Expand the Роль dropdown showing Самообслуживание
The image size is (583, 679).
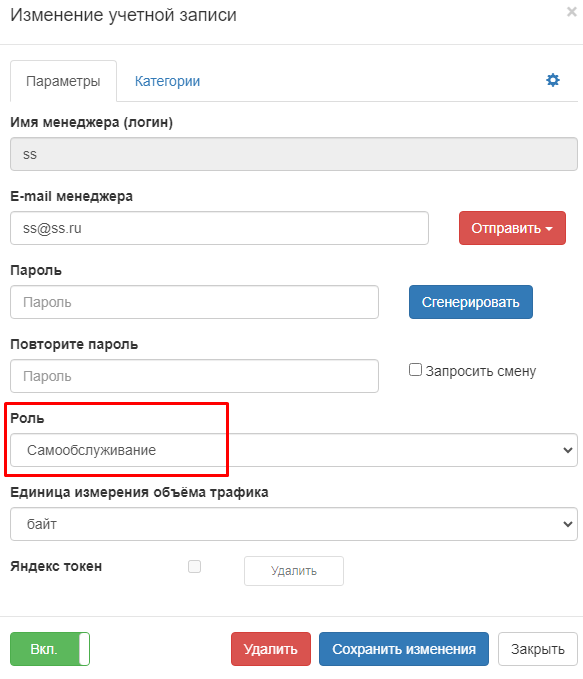tap(294, 450)
